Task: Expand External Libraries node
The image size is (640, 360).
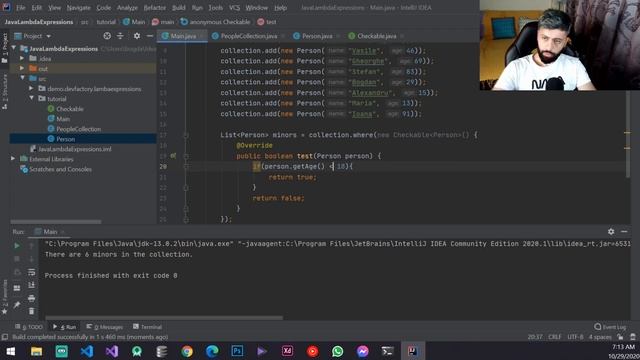Action: click(x=13, y=159)
